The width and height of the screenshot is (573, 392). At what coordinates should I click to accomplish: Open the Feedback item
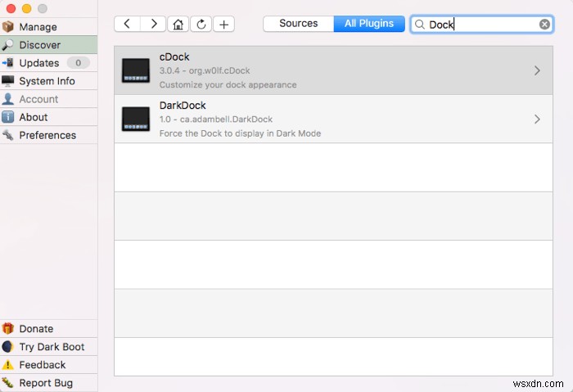pyautogui.click(x=48, y=365)
